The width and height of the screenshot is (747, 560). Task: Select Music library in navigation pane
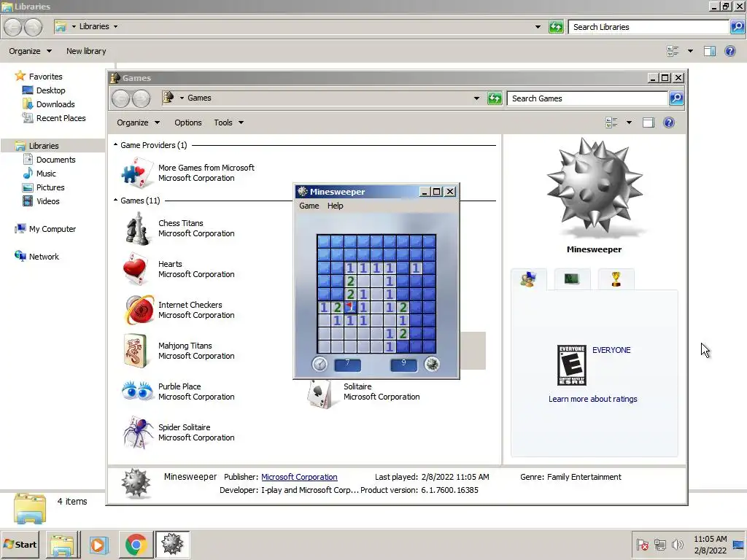tap(39, 174)
